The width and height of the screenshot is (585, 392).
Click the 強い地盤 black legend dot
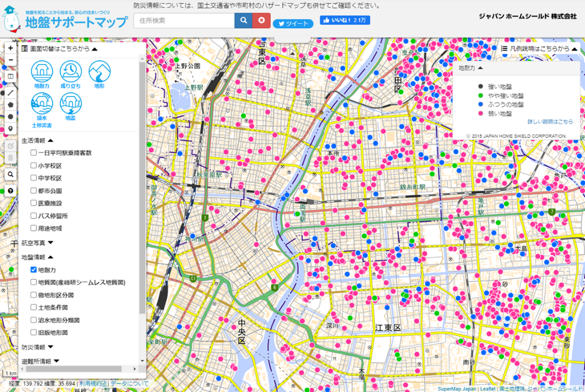(480, 86)
